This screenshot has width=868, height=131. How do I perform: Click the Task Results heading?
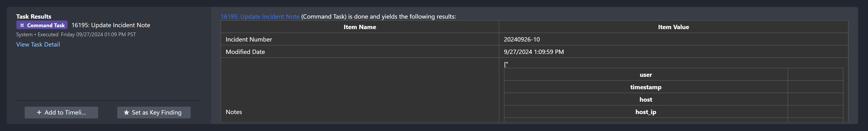(34, 16)
